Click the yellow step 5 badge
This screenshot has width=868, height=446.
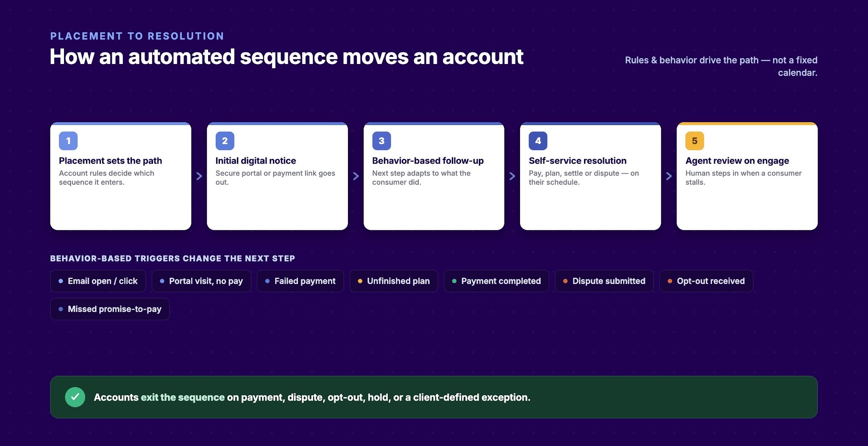695,141
